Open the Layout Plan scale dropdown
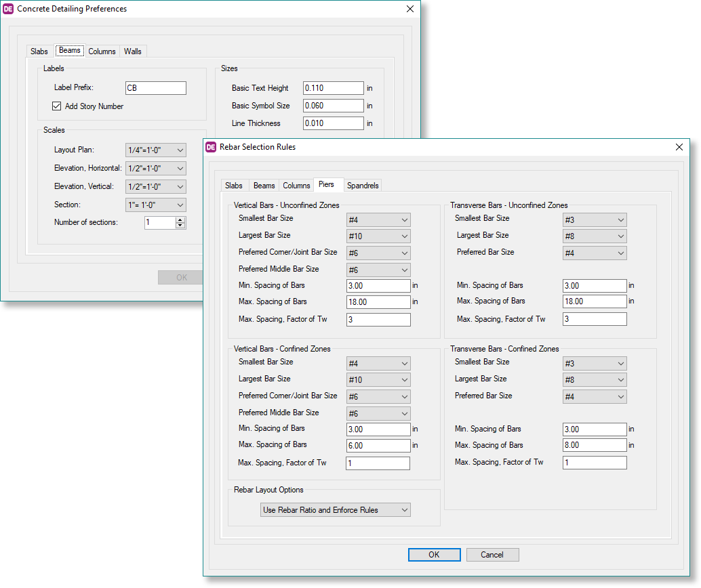701x588 pixels. pyautogui.click(x=155, y=150)
